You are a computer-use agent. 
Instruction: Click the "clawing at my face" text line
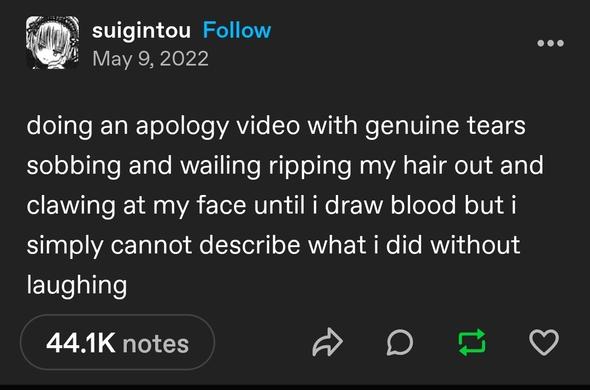click(271, 206)
